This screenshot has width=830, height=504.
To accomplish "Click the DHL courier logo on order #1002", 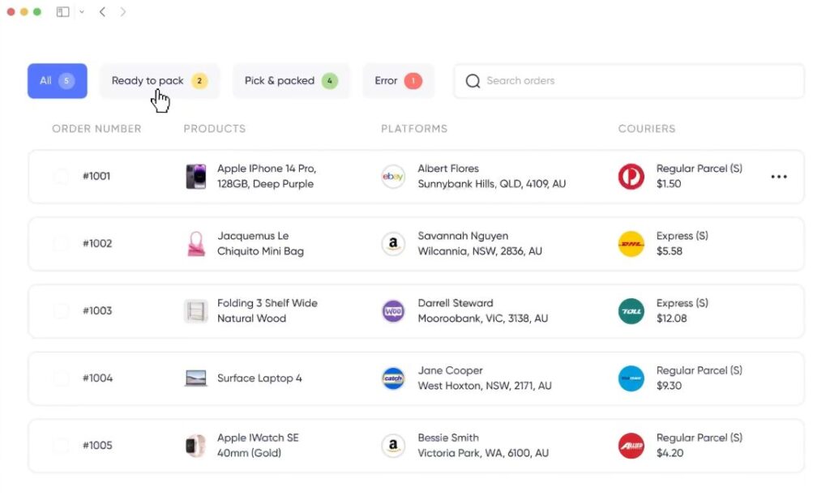I will (x=631, y=244).
